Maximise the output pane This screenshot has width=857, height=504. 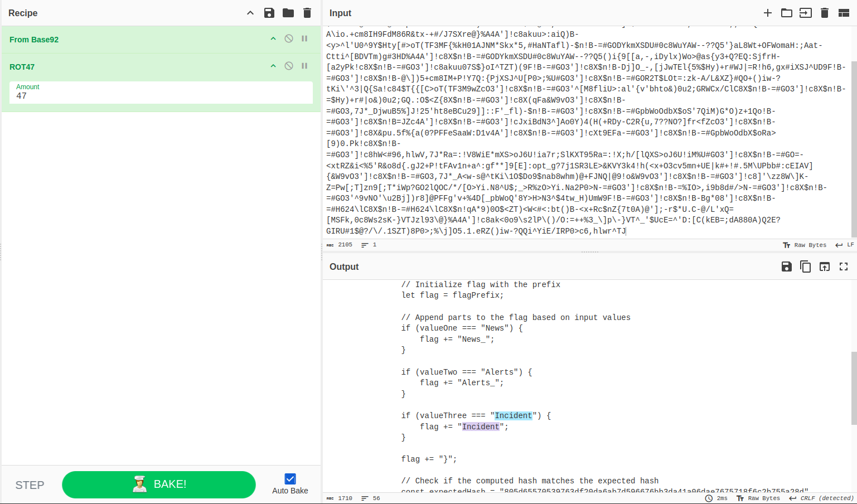point(844,266)
